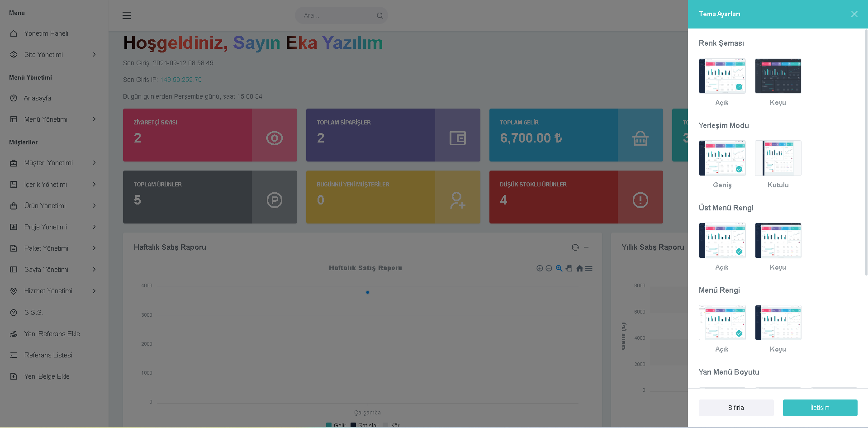Click the Referans Listesi list icon
Viewport: 868px width, 428px height.
click(x=14, y=355)
